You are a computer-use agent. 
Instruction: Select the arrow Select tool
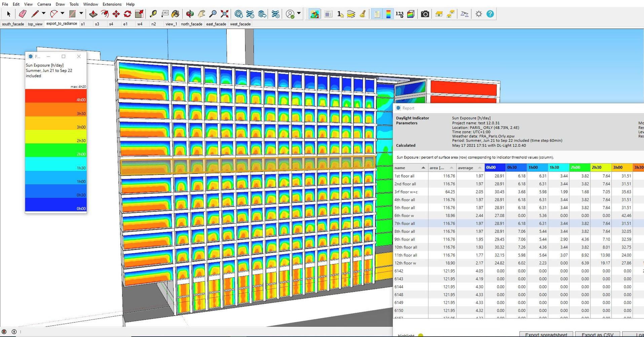pos(9,14)
